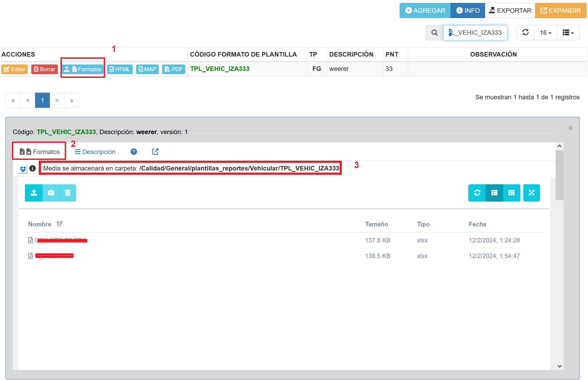This screenshot has width=588, height=380.
Task: Click the trash delete icon in media toolbar
Action: click(68, 193)
